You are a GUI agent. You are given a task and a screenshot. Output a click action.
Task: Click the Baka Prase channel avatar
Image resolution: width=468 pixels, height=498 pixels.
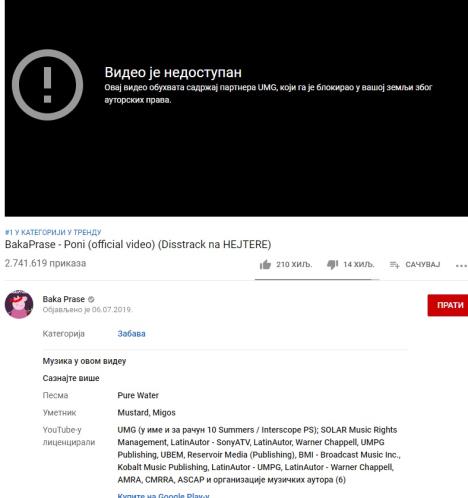point(19,304)
